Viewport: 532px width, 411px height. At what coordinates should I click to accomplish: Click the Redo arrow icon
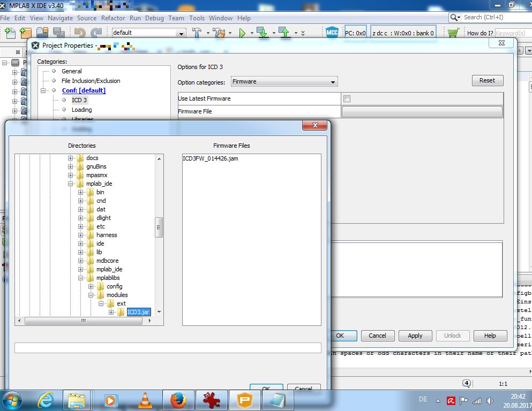coord(96,33)
